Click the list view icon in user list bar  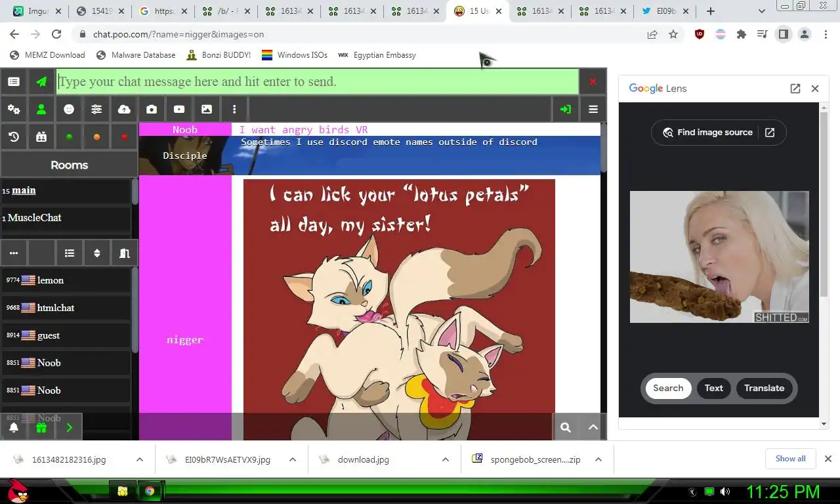(70, 253)
